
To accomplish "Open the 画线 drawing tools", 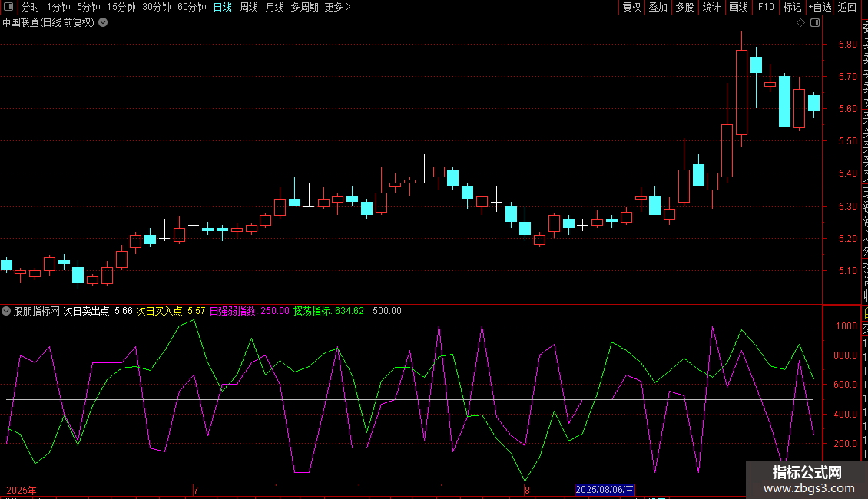I will (x=738, y=7).
